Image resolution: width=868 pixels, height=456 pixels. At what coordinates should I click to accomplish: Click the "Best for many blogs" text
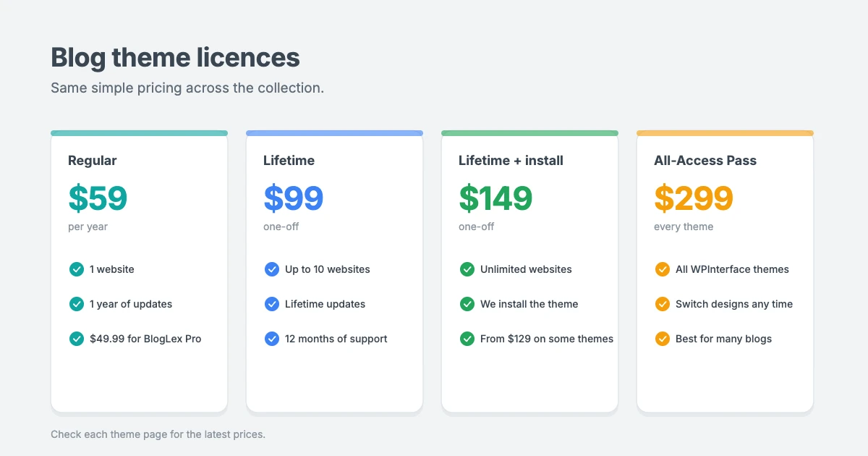click(723, 339)
